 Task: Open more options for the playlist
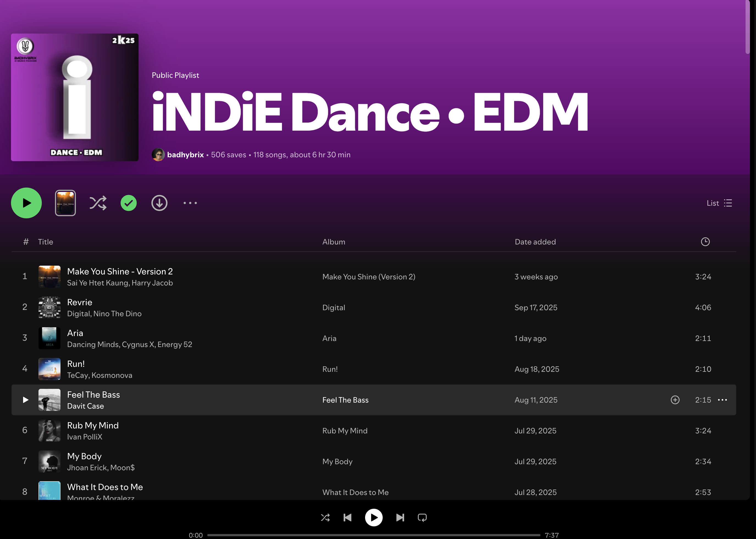point(190,203)
